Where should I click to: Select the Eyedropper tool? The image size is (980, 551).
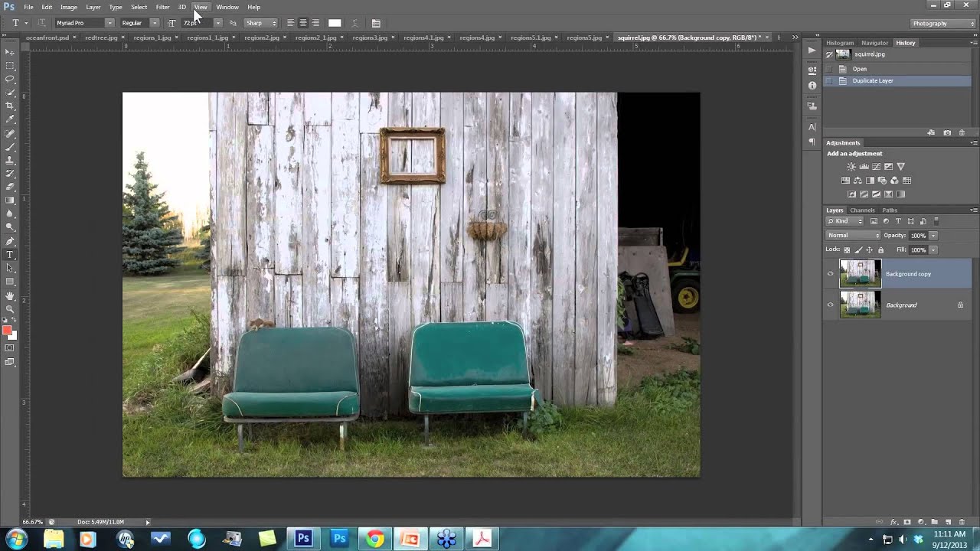[x=10, y=119]
